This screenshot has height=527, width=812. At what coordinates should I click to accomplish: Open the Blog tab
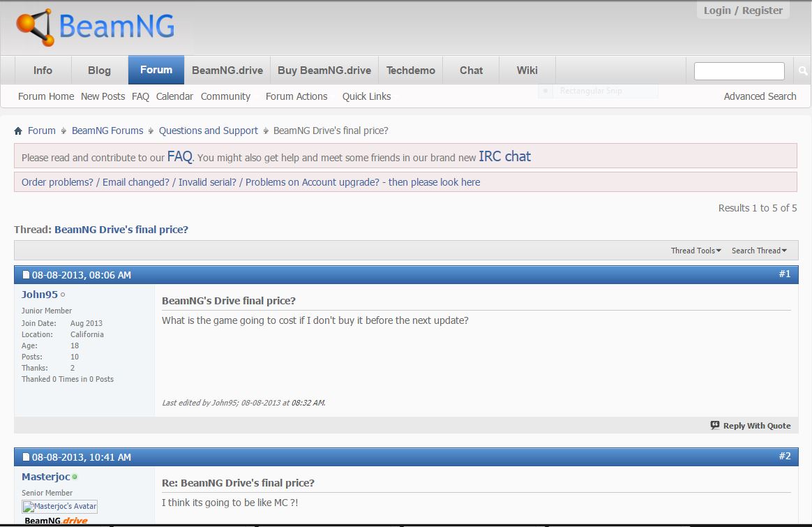pyautogui.click(x=100, y=70)
